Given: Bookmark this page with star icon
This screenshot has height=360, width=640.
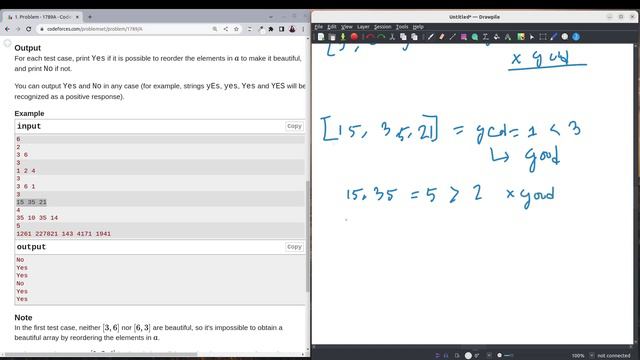Looking at the screenshot, I should point(236,29).
